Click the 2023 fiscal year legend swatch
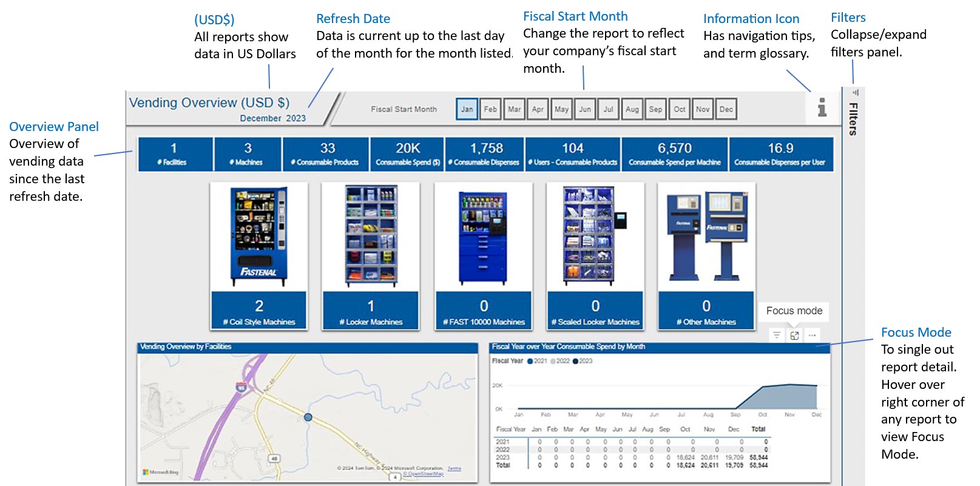The image size is (980, 486). pos(575,362)
